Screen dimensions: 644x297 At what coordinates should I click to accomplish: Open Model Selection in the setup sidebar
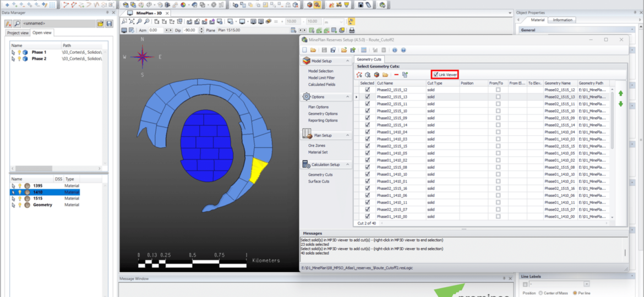tap(321, 71)
